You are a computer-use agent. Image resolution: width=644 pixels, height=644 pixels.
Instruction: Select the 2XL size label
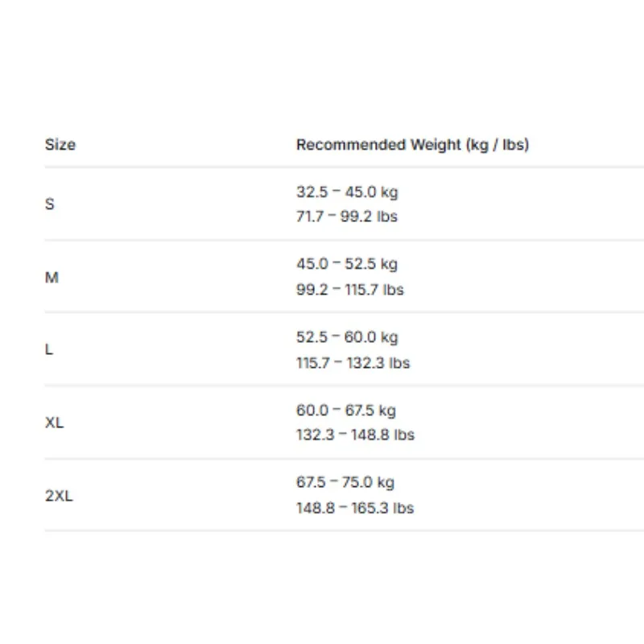59,496
